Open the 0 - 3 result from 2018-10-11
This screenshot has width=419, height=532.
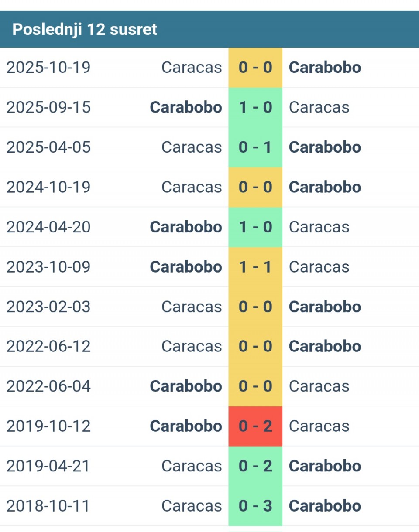(255, 506)
